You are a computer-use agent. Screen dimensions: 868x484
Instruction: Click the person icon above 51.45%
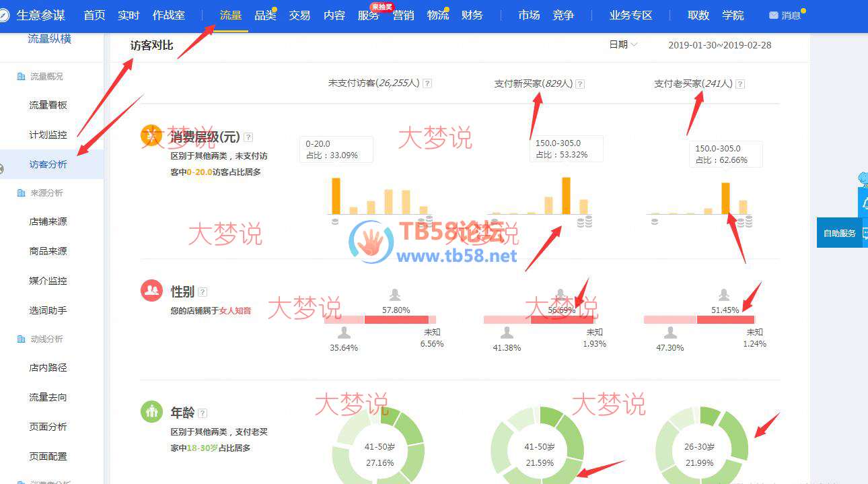[724, 295]
